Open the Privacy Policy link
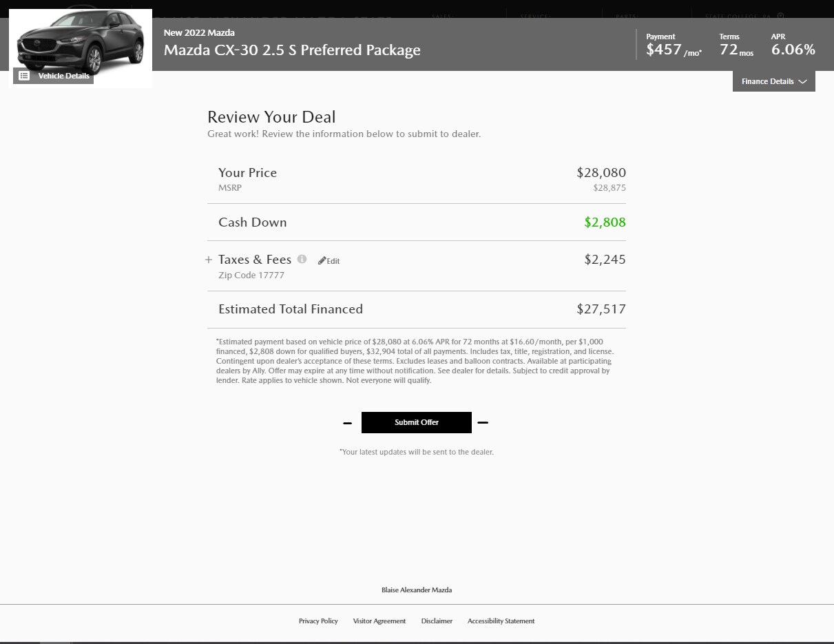The image size is (834, 644). (x=318, y=621)
